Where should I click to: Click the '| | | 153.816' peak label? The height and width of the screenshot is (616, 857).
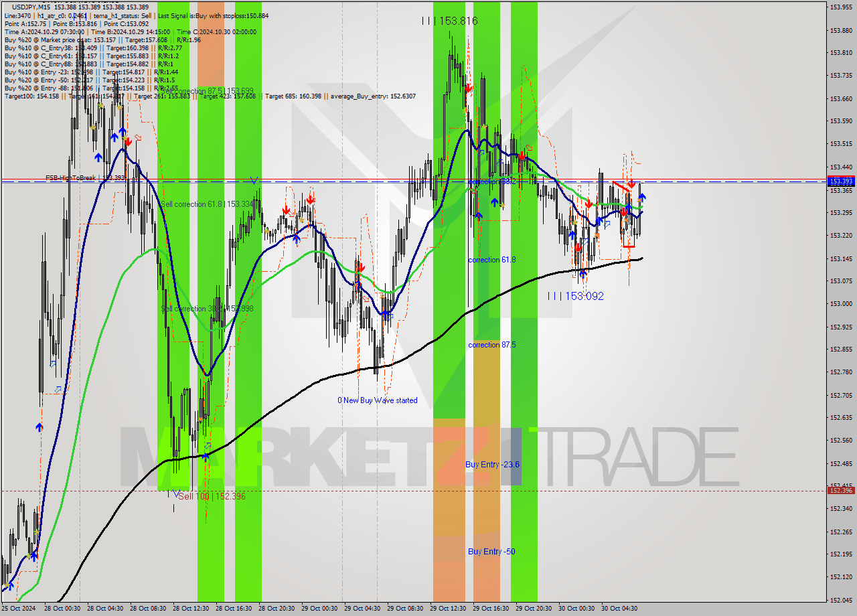450,21
